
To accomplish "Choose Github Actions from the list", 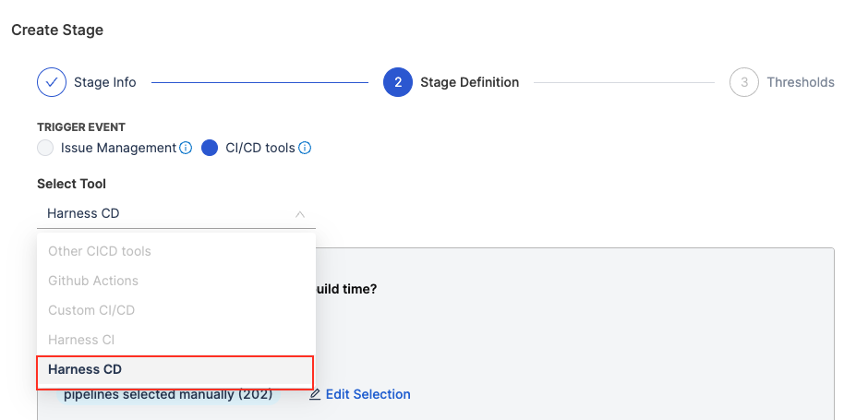I will (x=93, y=281).
